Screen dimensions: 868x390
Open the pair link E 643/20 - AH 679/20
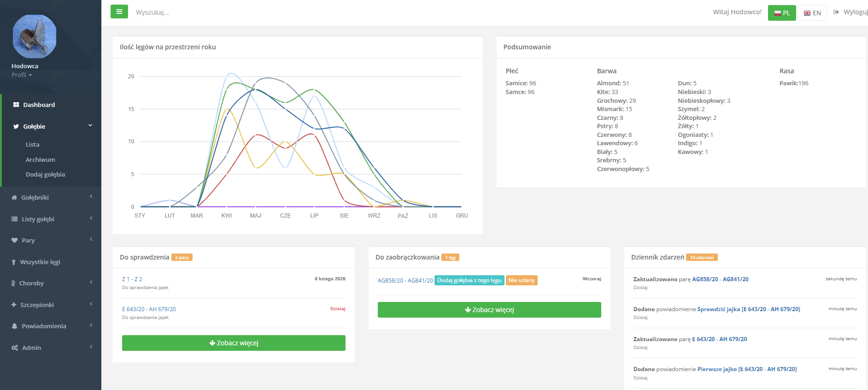tap(149, 309)
